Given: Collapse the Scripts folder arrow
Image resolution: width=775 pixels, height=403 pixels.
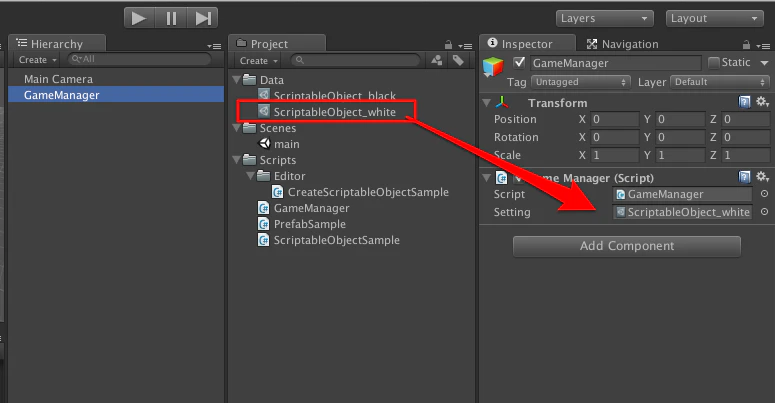Looking at the screenshot, I should [x=237, y=160].
